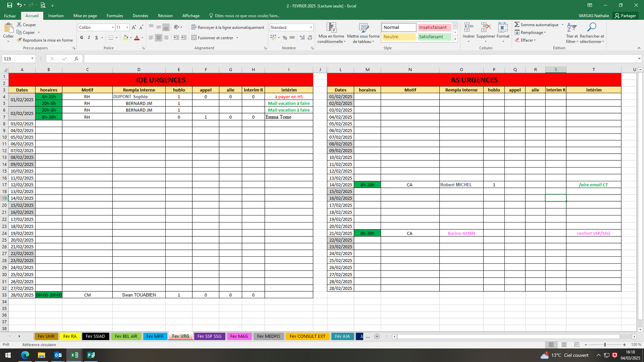This screenshot has width=644, height=362.
Task: Add a new sheet
Action: tap(377, 336)
